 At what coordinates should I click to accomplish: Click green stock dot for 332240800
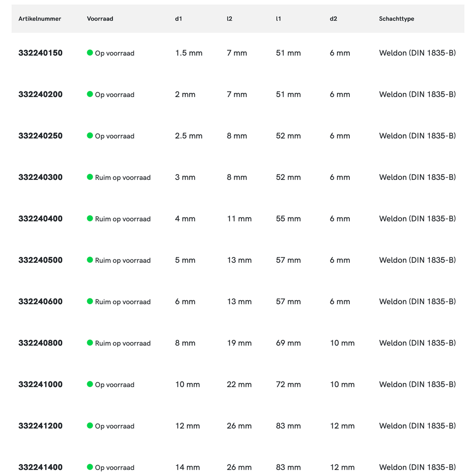point(90,343)
